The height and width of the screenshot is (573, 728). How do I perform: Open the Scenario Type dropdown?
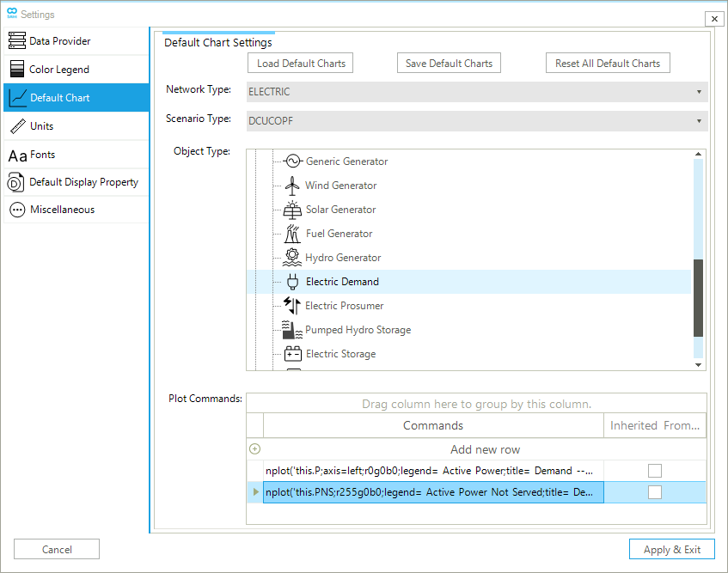477,121
